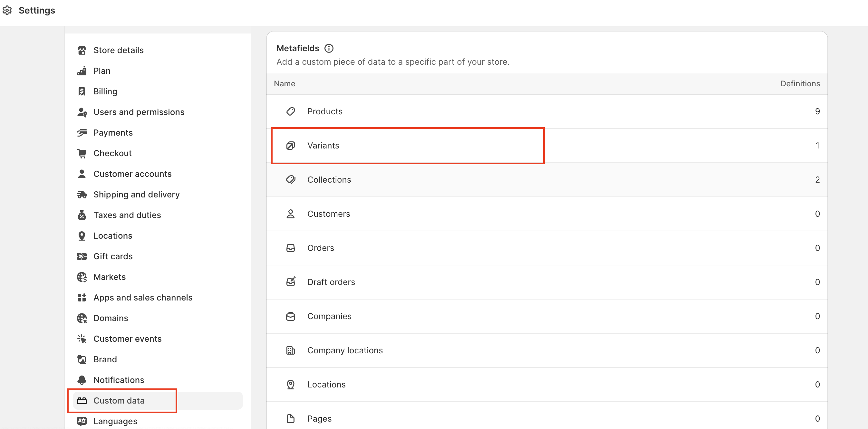Open Shipping and delivery settings

coord(136,195)
